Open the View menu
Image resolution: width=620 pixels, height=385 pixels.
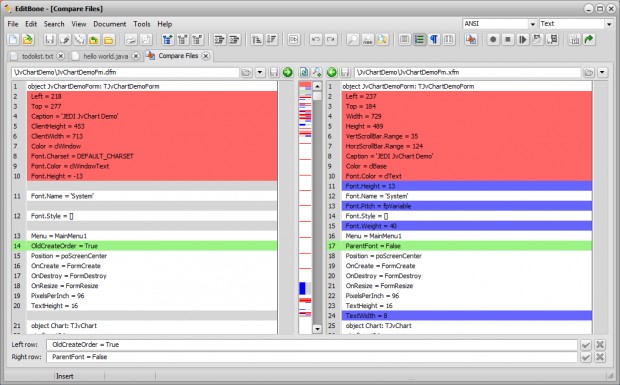pyautogui.click(x=79, y=24)
